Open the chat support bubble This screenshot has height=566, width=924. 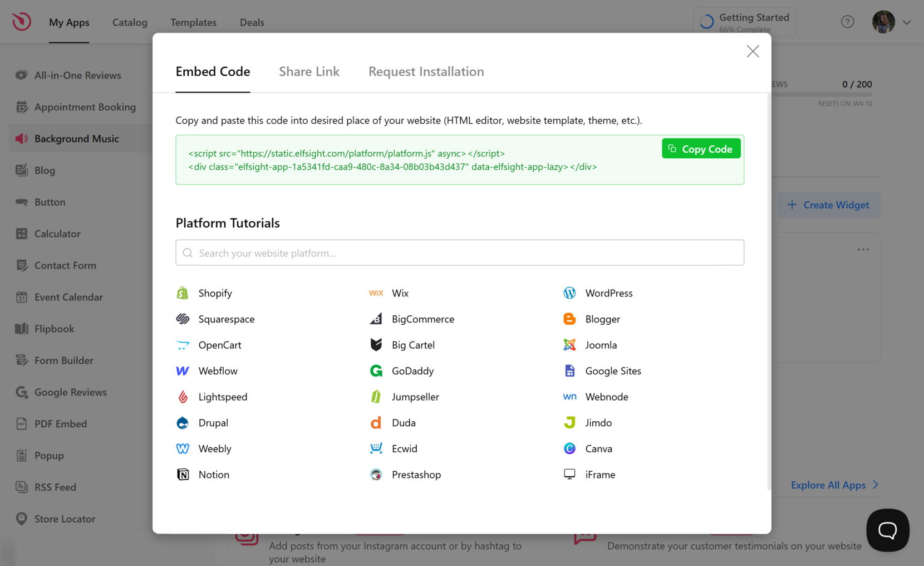(887, 530)
